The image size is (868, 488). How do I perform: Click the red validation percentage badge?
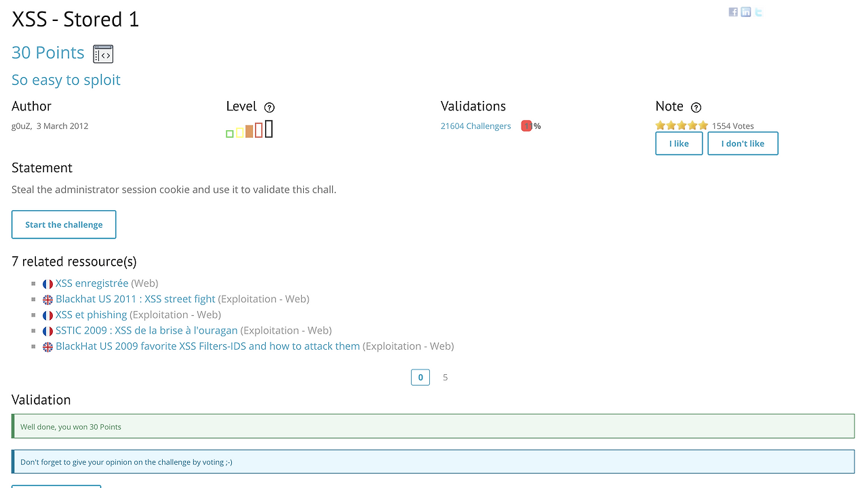click(527, 125)
